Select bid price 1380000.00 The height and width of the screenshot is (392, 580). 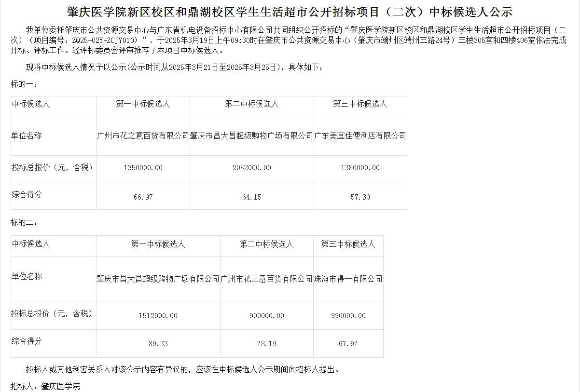[x=360, y=168]
